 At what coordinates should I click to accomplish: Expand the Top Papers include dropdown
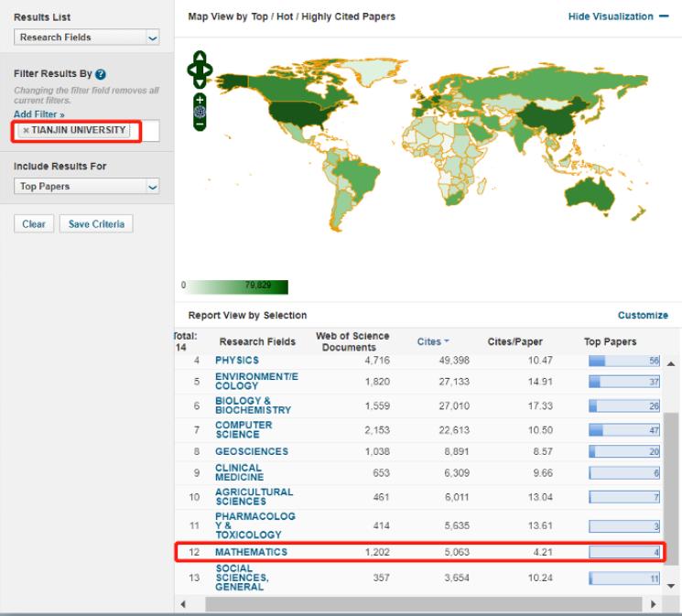(87, 186)
